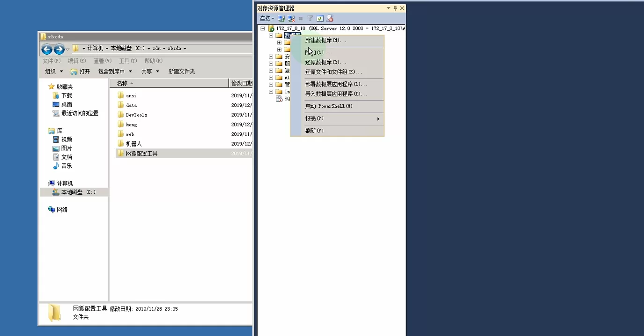The height and width of the screenshot is (336, 644).
Task: Expand the 包含到库中 dropdown
Action: [115, 72]
